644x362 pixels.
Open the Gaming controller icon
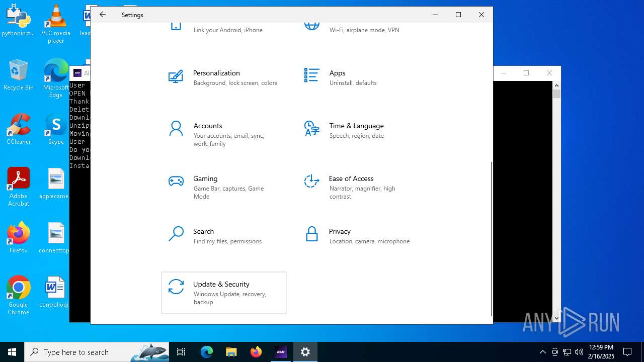176,181
